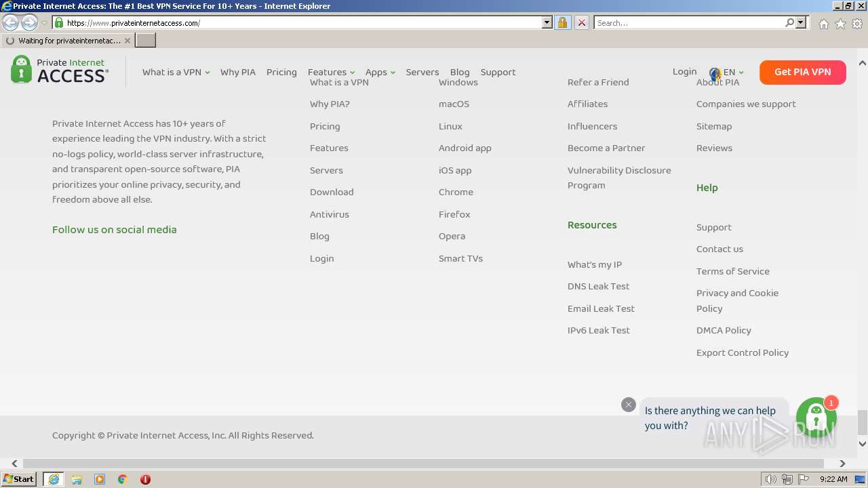Select Pricing in the nav bar
The height and width of the screenshot is (488, 868).
coord(281,72)
